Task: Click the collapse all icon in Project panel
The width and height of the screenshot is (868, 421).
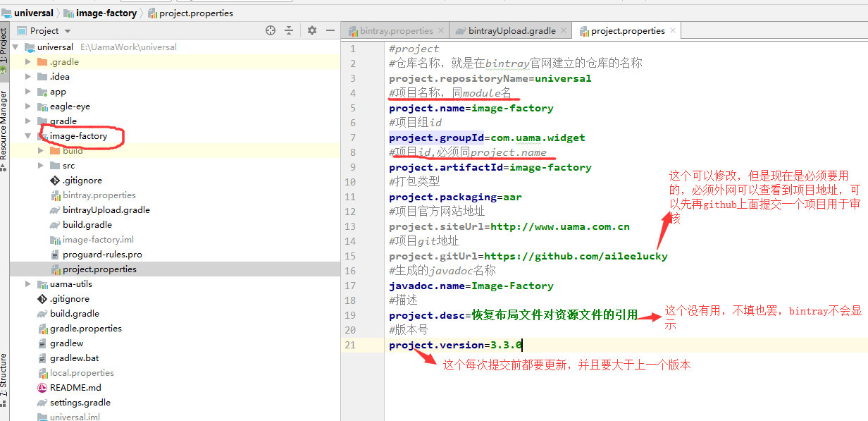Action: (289, 30)
